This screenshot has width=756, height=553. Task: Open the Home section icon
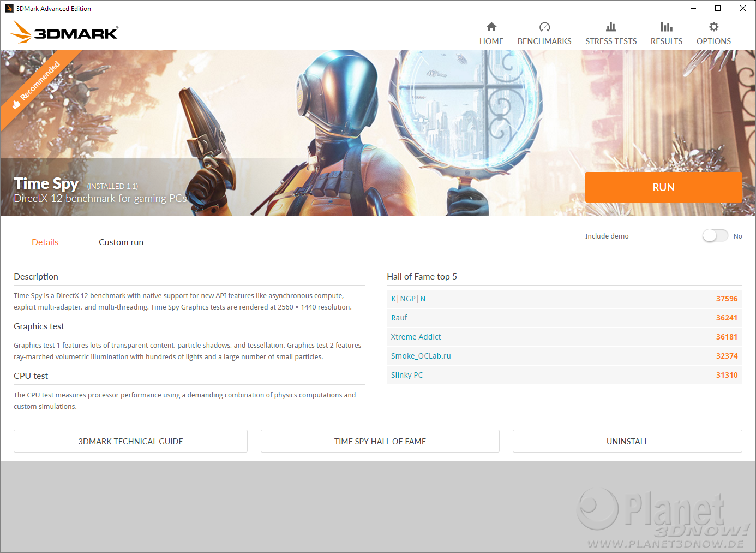491,27
